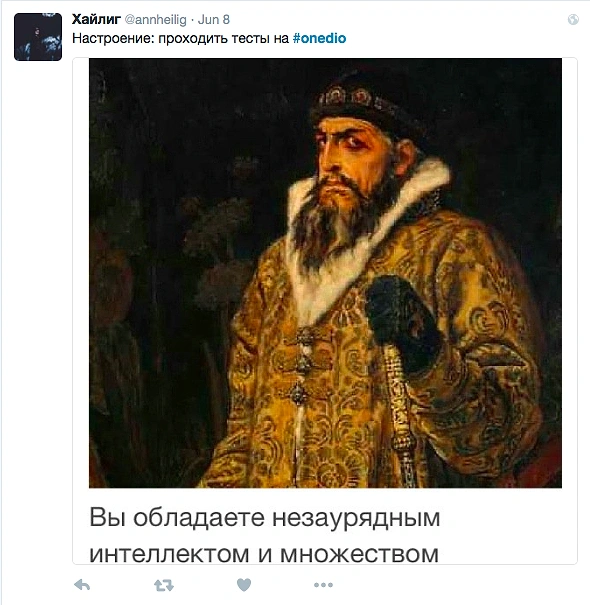Viewport: 590px width, 605px height.
Task: Open the tsar painting image in the card
Action: pos(325,273)
